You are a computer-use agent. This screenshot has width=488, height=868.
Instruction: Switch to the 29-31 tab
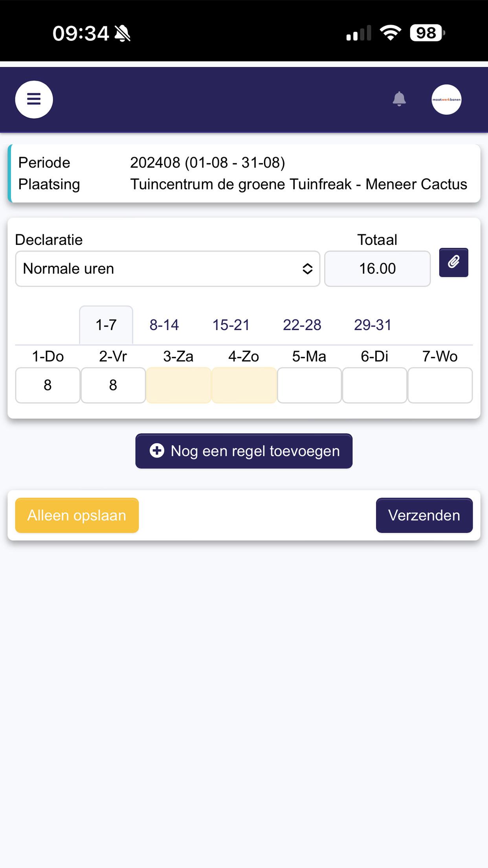(373, 325)
